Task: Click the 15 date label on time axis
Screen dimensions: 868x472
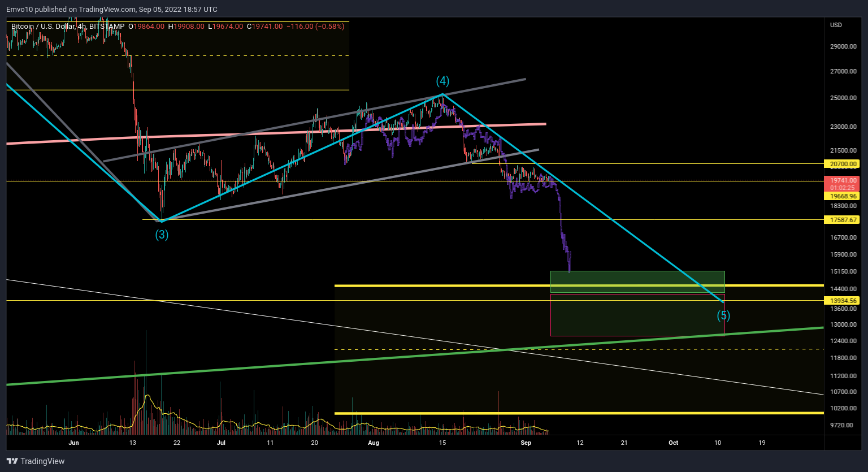Action: [x=442, y=443]
